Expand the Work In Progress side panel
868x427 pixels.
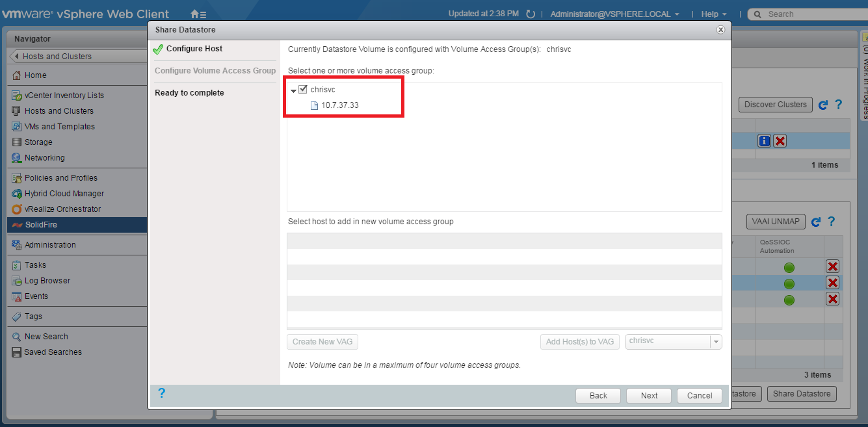click(x=865, y=77)
